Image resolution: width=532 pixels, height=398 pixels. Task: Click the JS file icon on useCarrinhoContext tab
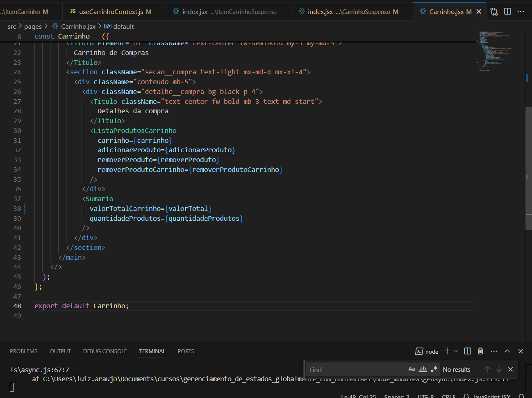[73, 11]
